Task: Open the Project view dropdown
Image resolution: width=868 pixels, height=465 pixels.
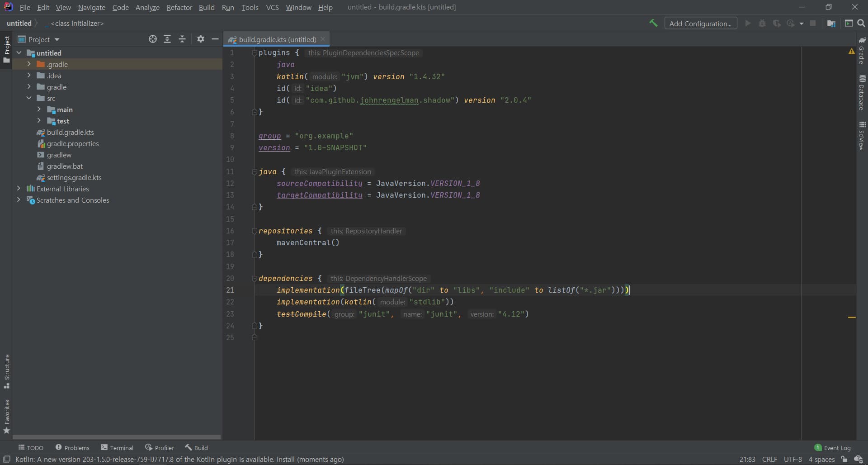Action: coord(57,39)
